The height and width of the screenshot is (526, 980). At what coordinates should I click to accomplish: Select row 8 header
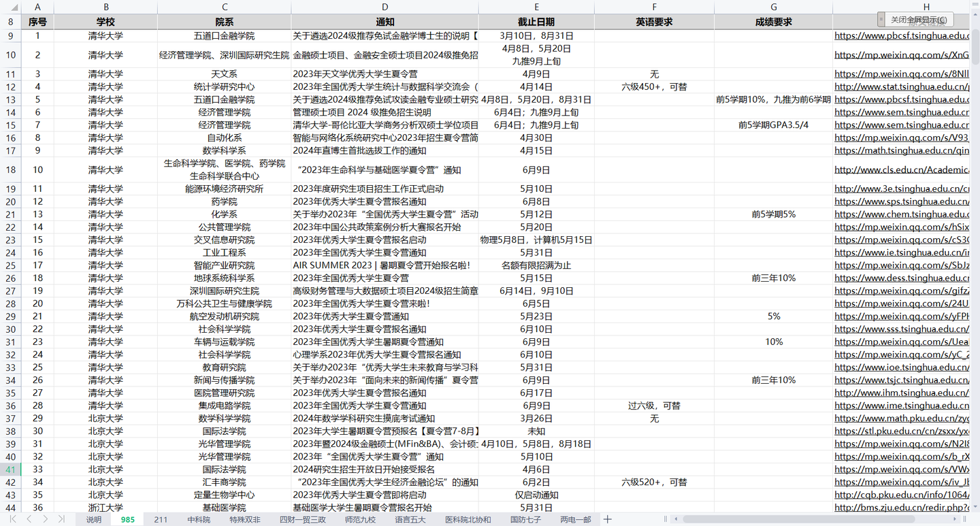(11, 22)
